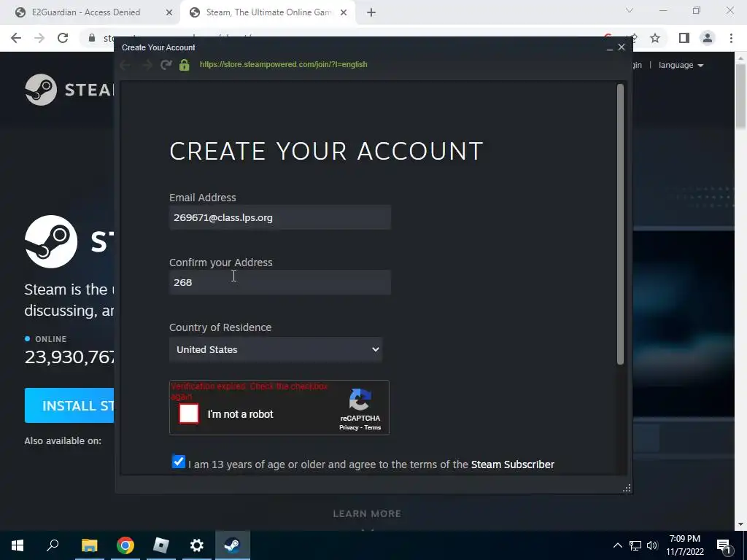Open network icon in system tray
747x560 pixels.
click(635, 545)
